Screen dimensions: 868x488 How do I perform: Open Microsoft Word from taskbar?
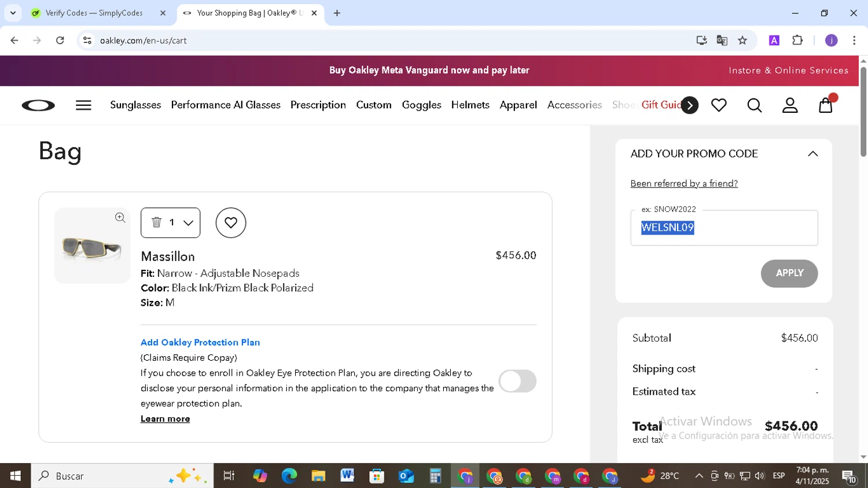(x=347, y=476)
